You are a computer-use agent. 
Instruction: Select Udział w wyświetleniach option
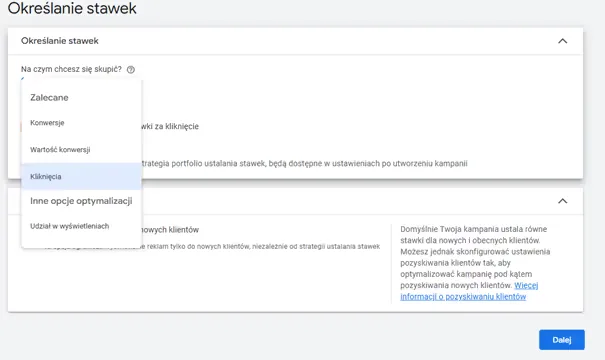tap(81, 226)
